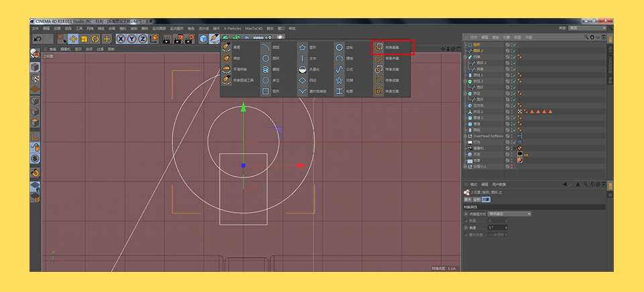This screenshot has width=644, height=292.
Task: Toggle visibility dots for the 天空 object
Action: pyautogui.click(x=511, y=154)
